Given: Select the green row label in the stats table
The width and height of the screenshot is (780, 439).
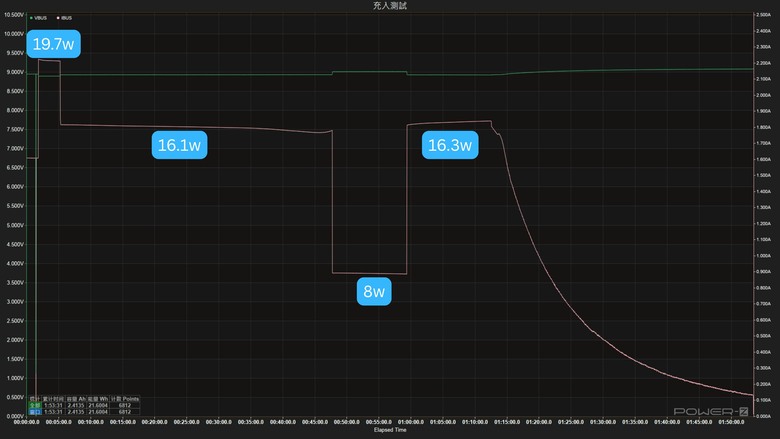Looking at the screenshot, I should [x=35, y=405].
